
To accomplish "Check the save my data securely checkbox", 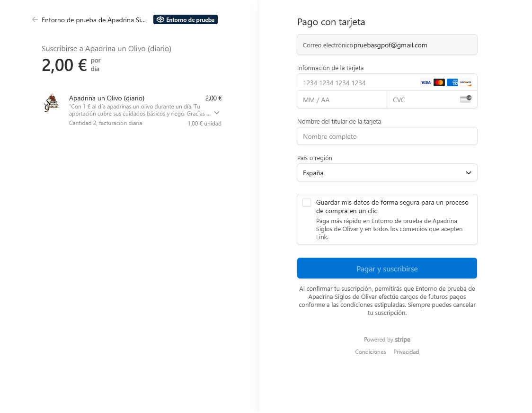I will click(307, 202).
